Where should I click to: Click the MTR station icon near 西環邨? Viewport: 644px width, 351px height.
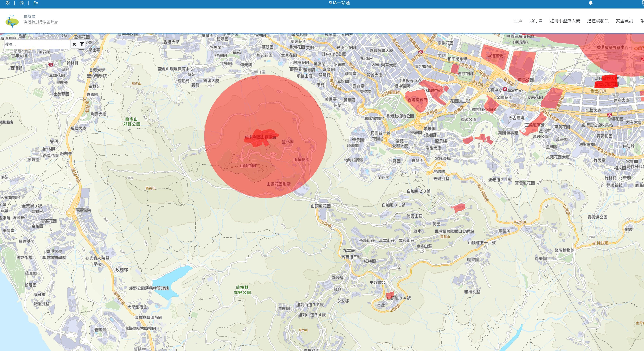[x=51, y=65]
